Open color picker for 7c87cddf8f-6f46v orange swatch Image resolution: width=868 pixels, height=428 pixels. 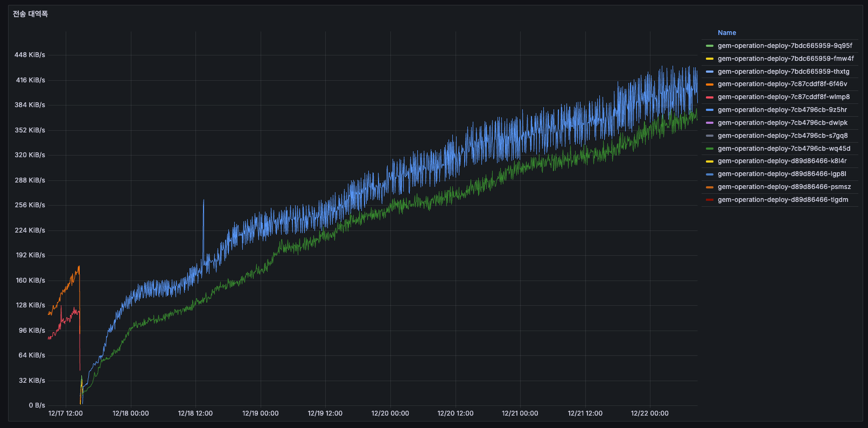coord(709,85)
